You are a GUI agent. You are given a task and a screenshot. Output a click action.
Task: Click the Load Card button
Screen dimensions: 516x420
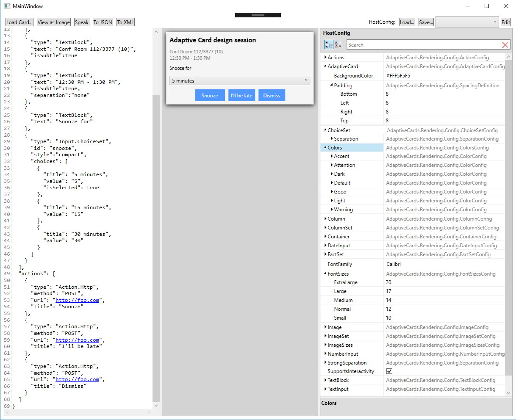point(19,22)
